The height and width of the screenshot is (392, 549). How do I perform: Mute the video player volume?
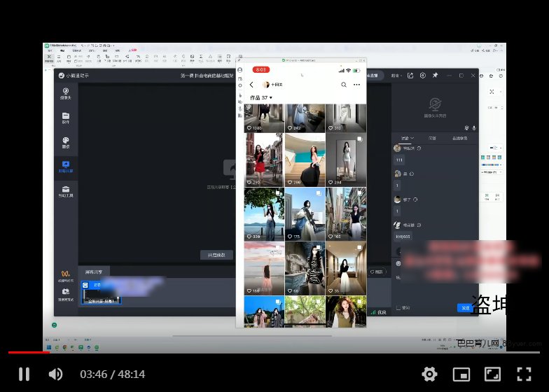(55, 374)
